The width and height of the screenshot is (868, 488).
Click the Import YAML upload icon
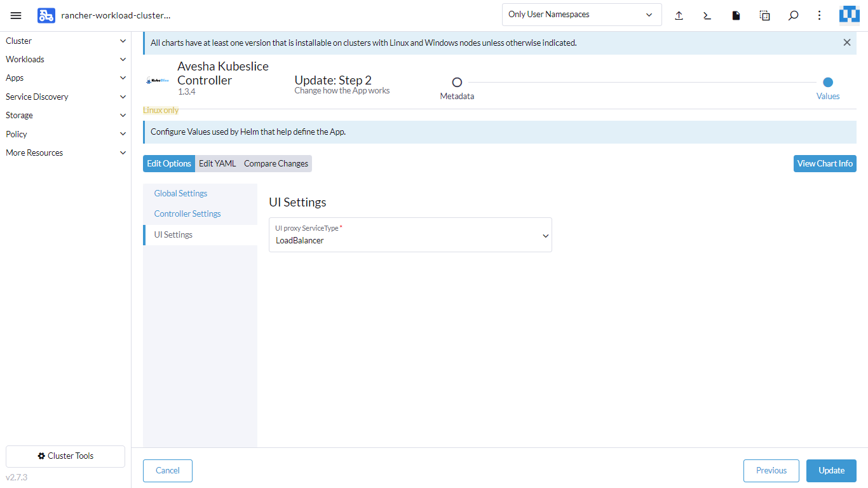(x=679, y=15)
